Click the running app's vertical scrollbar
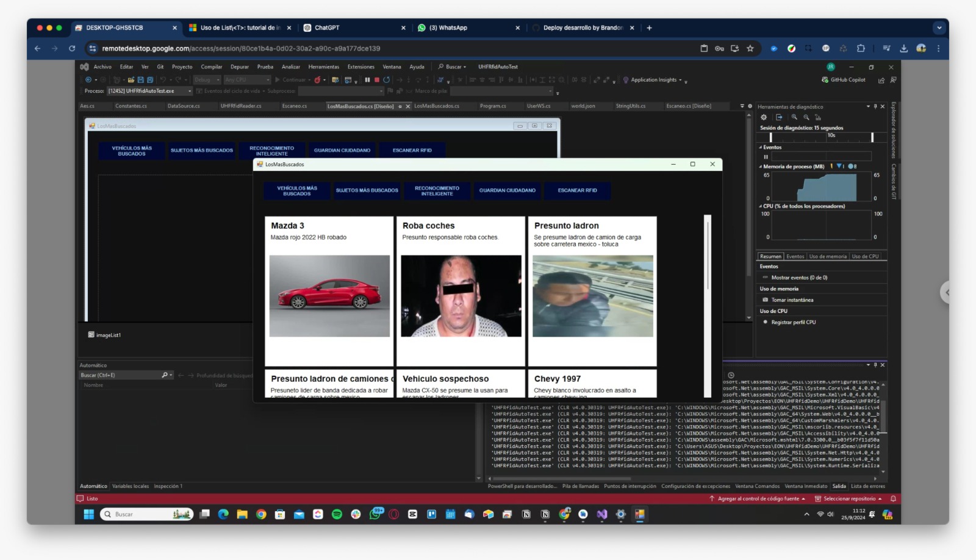 coord(708,305)
